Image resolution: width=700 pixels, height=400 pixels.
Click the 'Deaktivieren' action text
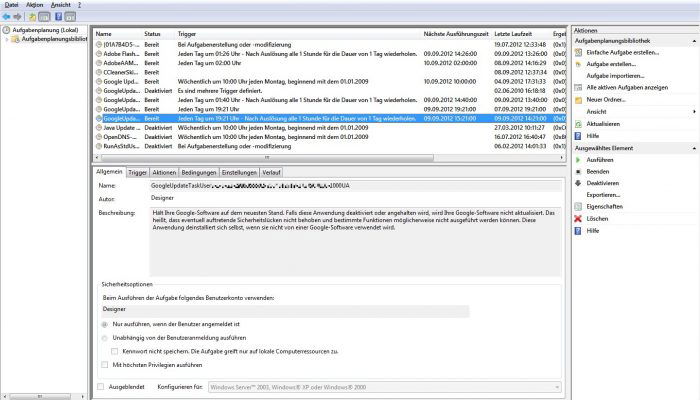click(603, 183)
